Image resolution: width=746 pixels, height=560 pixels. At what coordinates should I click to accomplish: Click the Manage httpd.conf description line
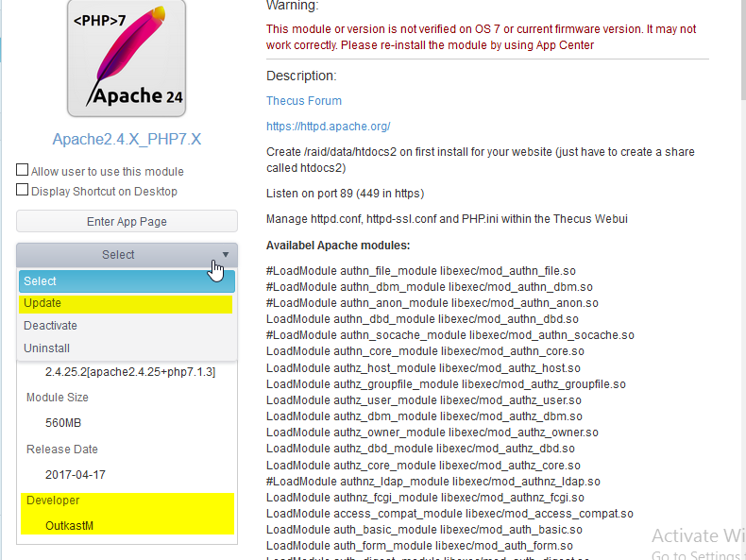447,219
